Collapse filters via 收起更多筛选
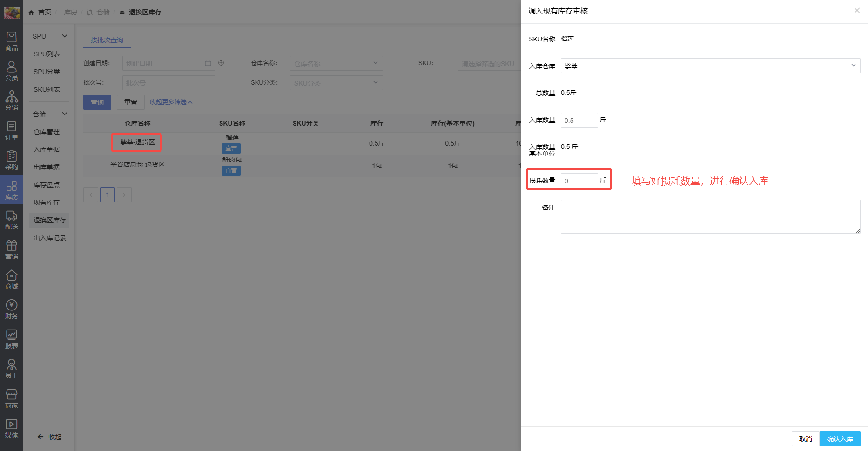The width and height of the screenshot is (868, 451). (171, 102)
